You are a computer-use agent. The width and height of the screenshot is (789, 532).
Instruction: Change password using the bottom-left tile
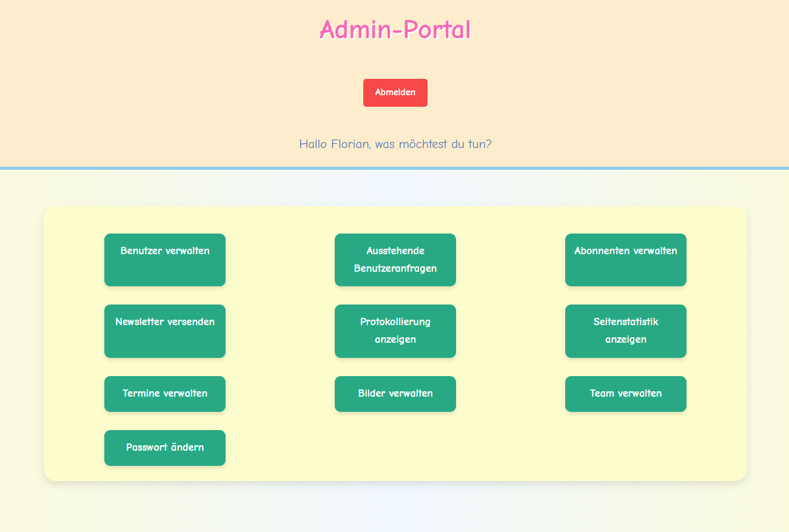coord(165,448)
